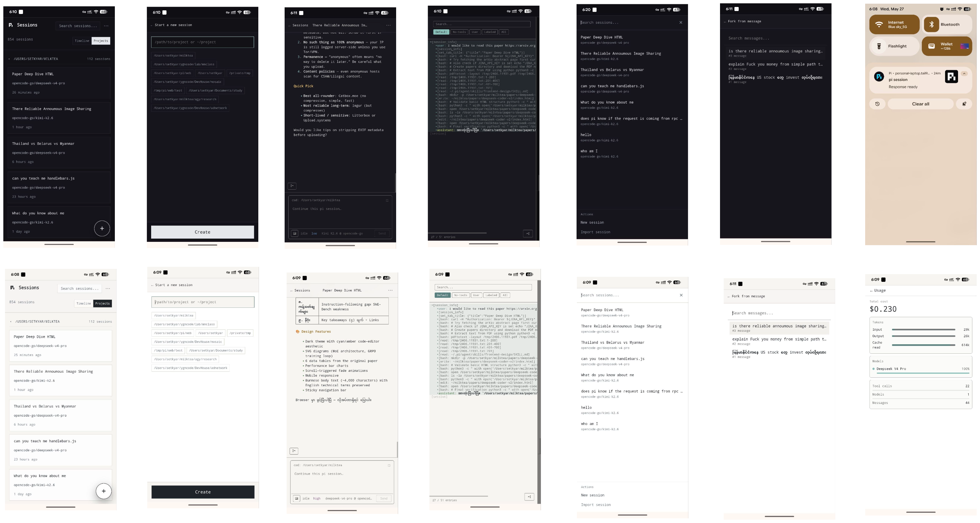Toggle the Bluetooth quick setting

click(948, 24)
